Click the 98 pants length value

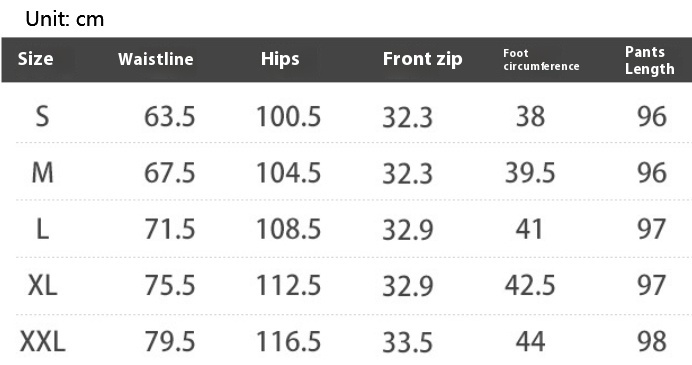point(652,342)
